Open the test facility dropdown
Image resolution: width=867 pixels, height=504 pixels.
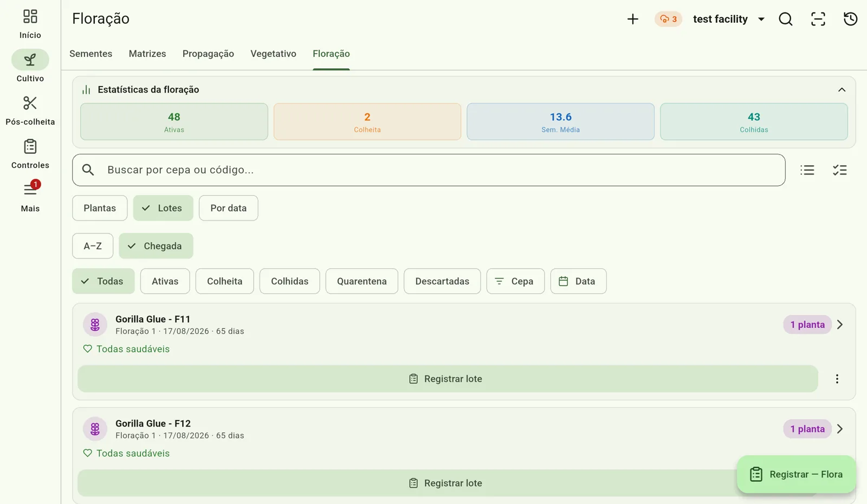coord(729,19)
